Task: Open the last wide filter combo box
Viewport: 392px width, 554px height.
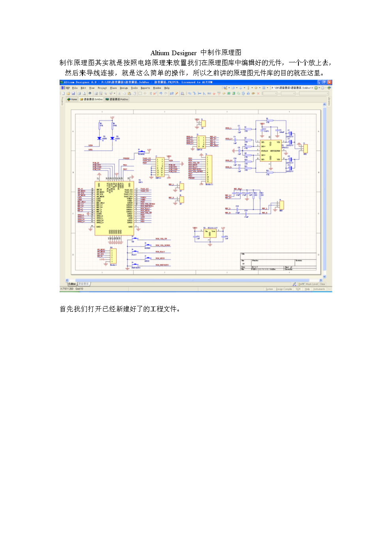Action: [x=314, y=94]
